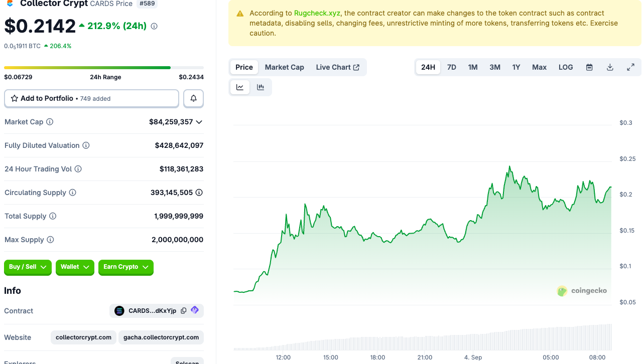Viewport: 643px width, 364px height.
Task: Toggle LOG scale on chart
Action: pyautogui.click(x=566, y=67)
